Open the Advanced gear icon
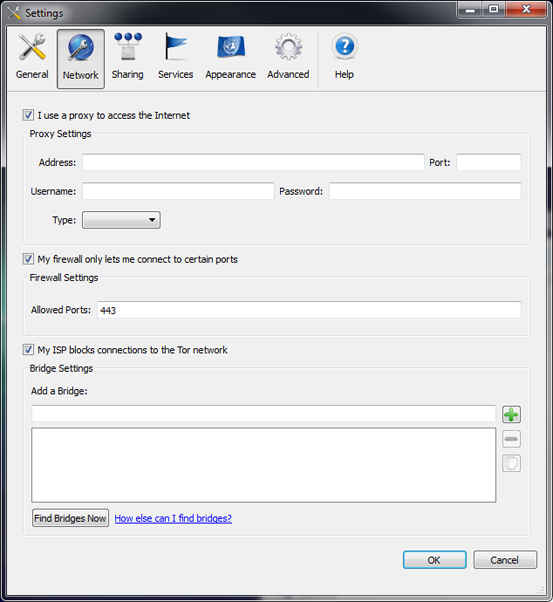 point(288,47)
